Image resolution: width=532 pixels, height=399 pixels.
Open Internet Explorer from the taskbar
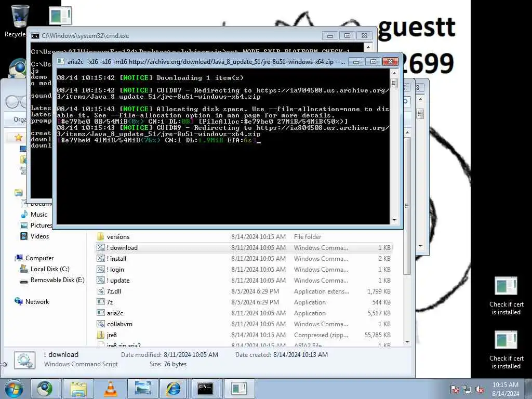click(174, 389)
